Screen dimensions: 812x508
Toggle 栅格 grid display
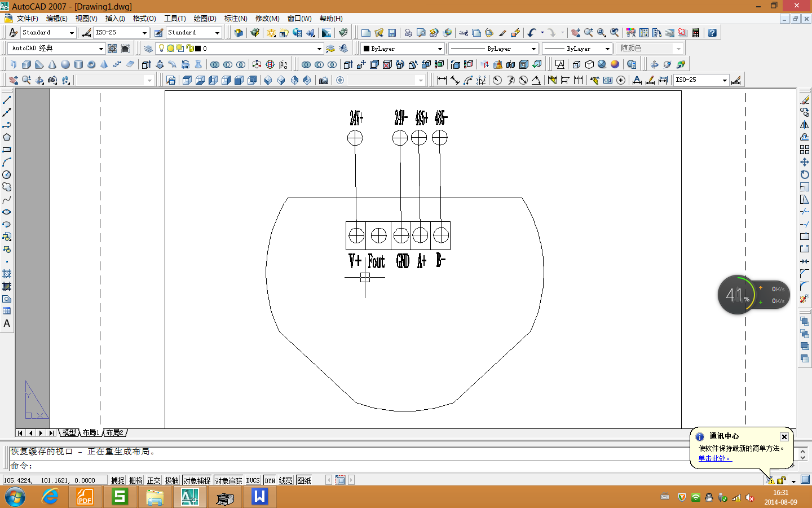tap(135, 480)
